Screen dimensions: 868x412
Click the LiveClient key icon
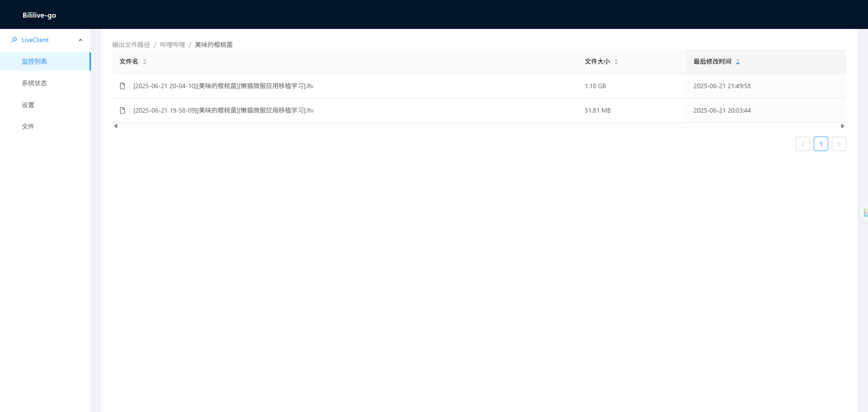(x=14, y=40)
